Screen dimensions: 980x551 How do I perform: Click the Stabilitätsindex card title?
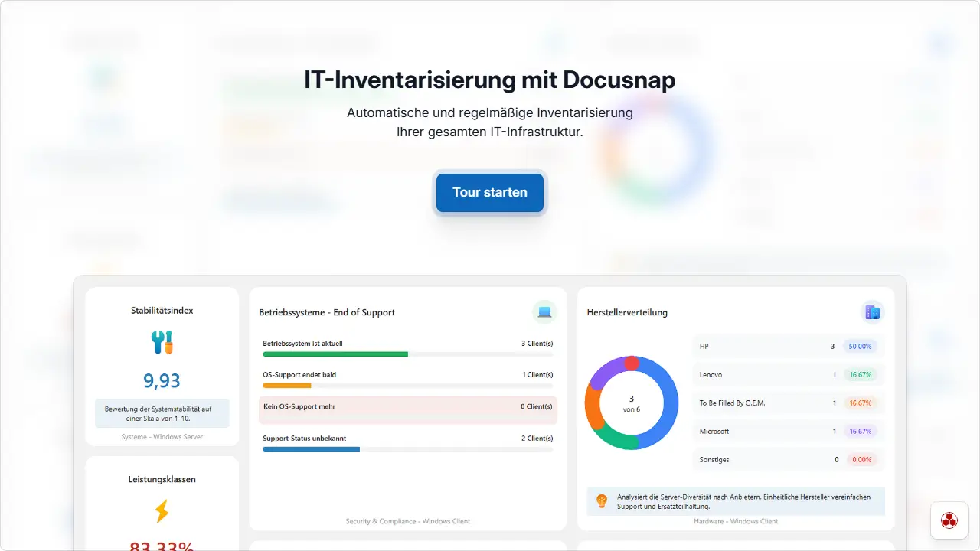click(x=162, y=311)
